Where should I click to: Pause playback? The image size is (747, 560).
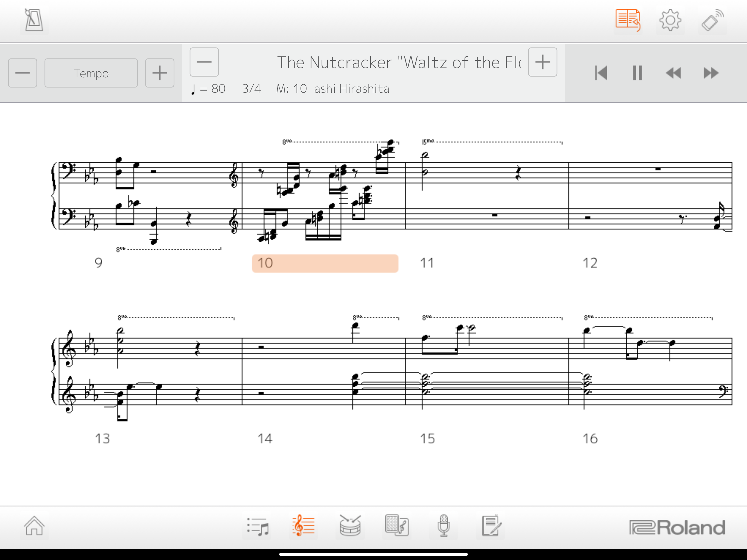pyautogui.click(x=637, y=73)
